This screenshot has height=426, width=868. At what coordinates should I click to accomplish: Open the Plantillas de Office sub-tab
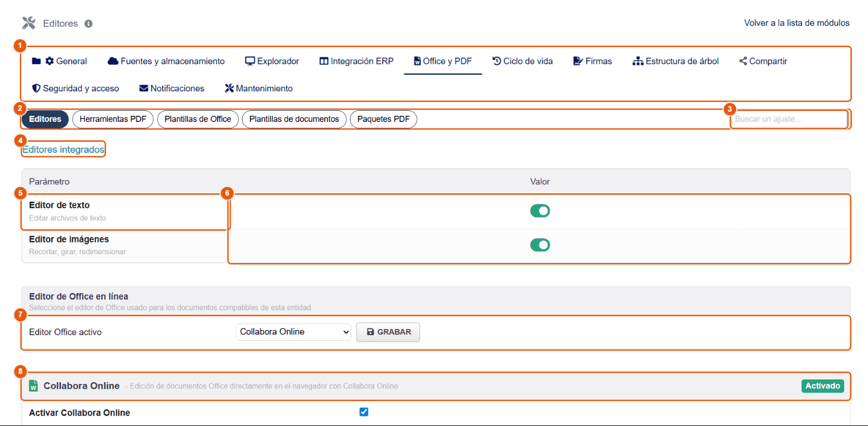[198, 119]
